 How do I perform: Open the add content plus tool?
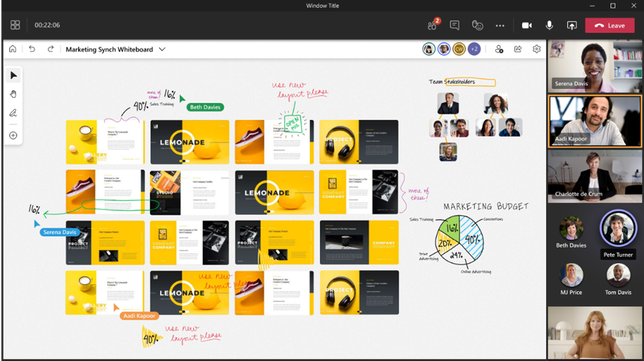(13, 135)
